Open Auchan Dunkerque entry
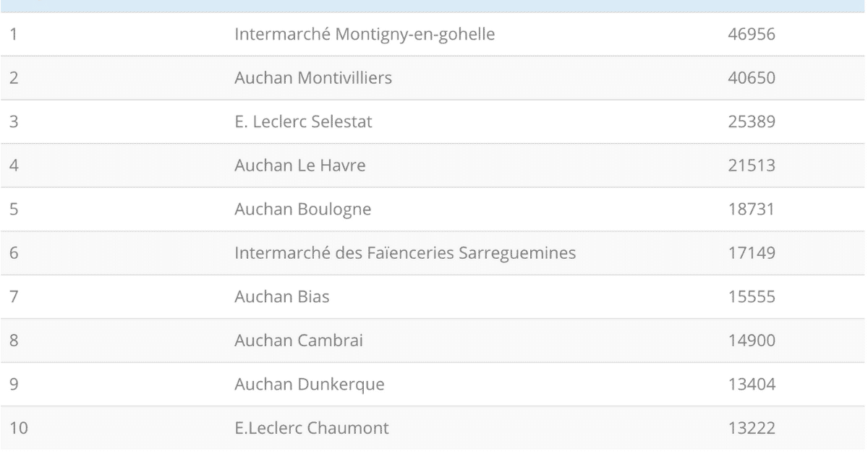 (310, 385)
